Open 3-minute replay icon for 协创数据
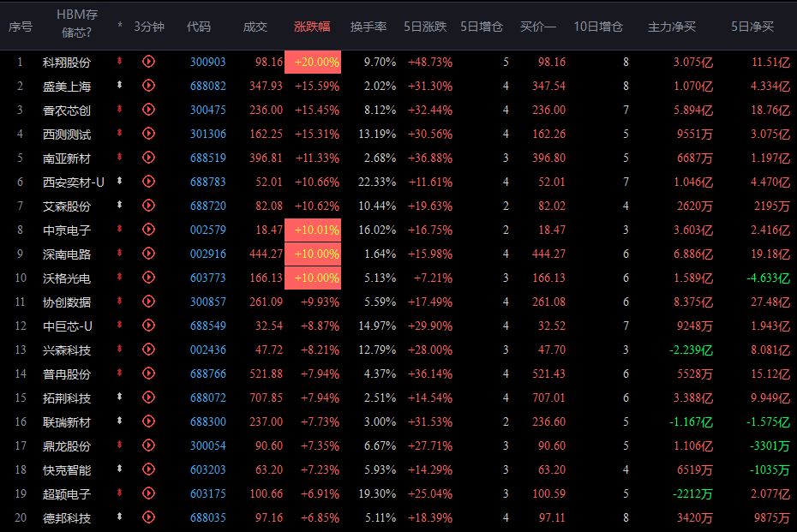The height and width of the screenshot is (532, 797). point(148,302)
